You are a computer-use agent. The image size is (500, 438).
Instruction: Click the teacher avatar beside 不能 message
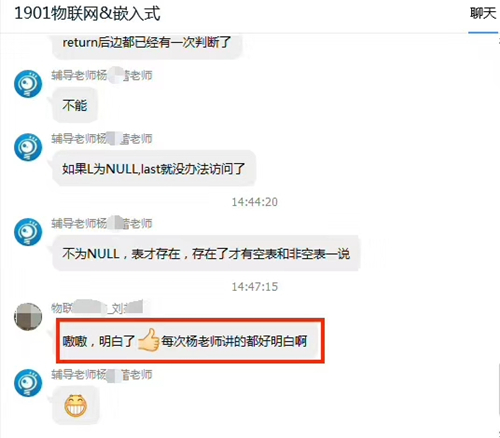coord(28,84)
